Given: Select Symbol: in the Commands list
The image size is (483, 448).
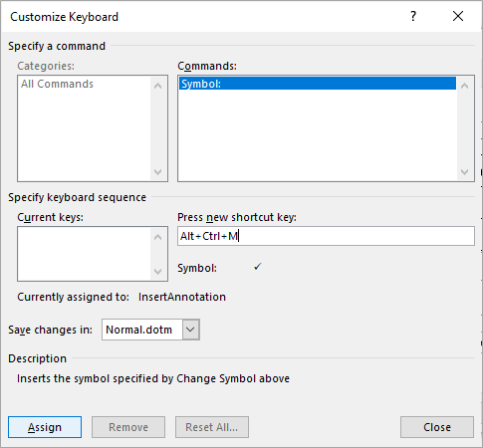Looking at the screenshot, I should tap(318, 84).
